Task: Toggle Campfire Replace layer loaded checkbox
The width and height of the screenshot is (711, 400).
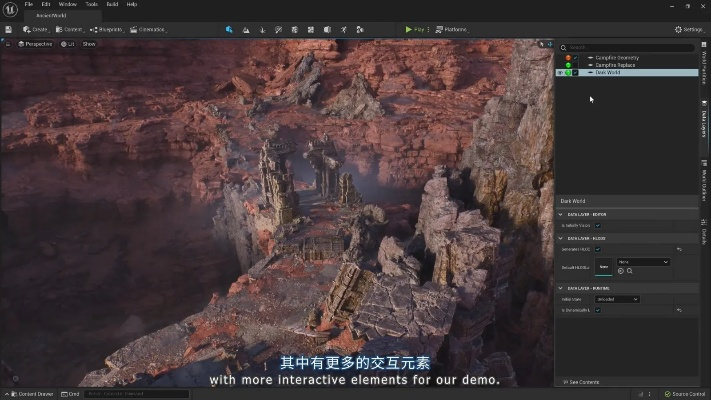Action: click(575, 65)
